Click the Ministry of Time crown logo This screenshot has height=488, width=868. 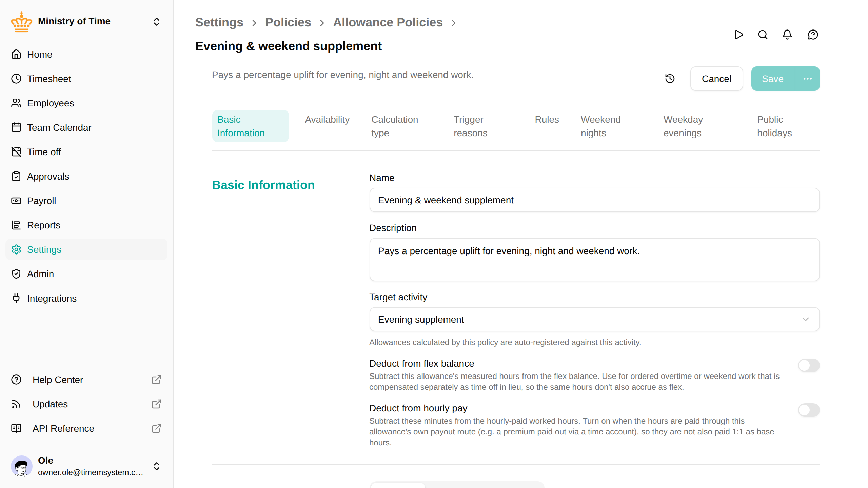(21, 22)
